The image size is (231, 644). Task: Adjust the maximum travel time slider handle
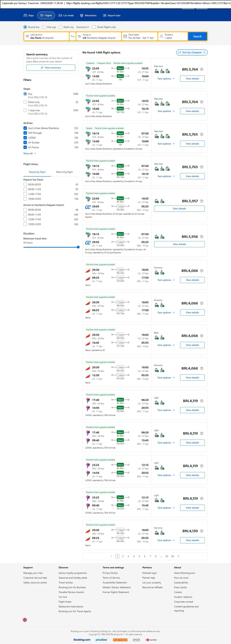click(x=78, y=247)
